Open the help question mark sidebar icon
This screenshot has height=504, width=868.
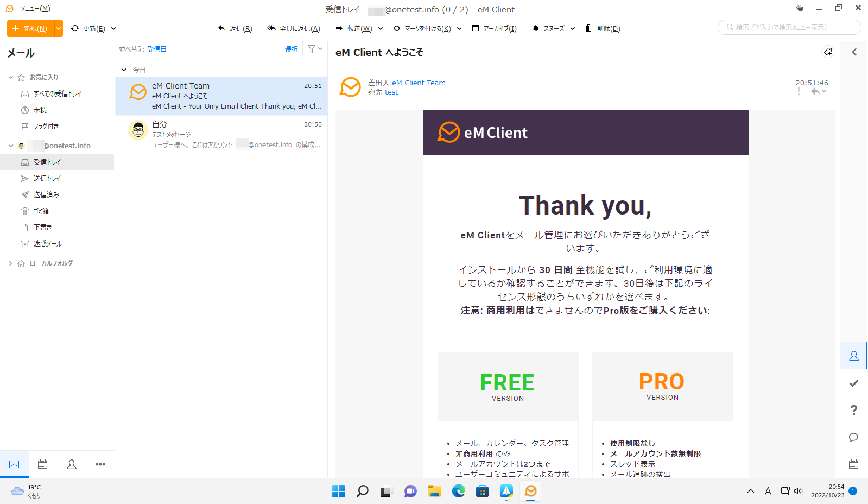click(854, 410)
